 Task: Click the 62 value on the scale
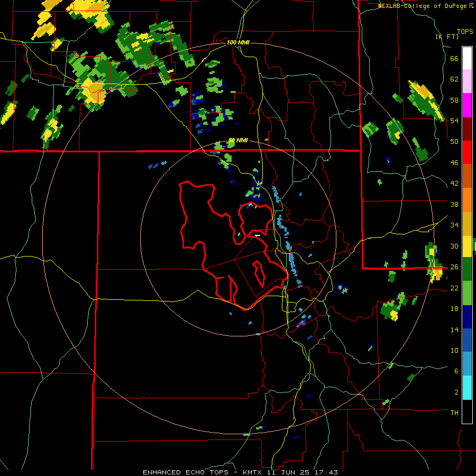(x=454, y=79)
